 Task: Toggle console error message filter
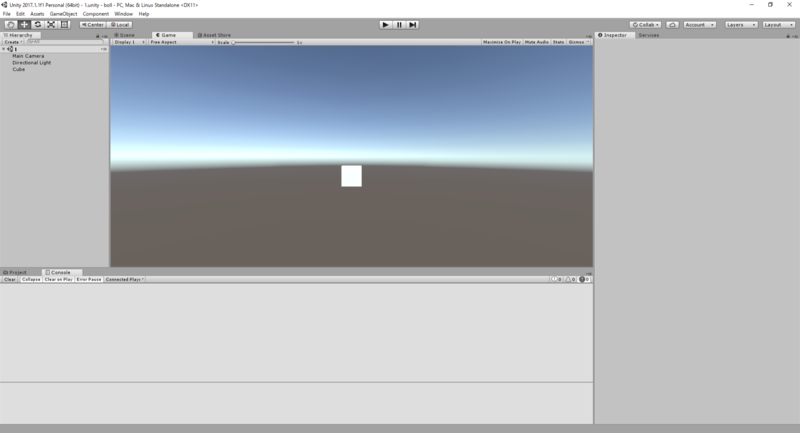pyautogui.click(x=584, y=279)
